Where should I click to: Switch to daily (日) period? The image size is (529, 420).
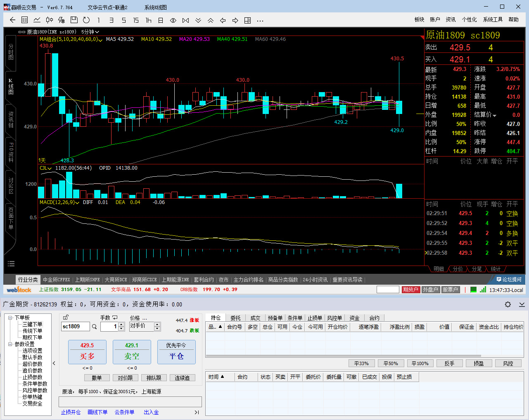click(x=161, y=20)
